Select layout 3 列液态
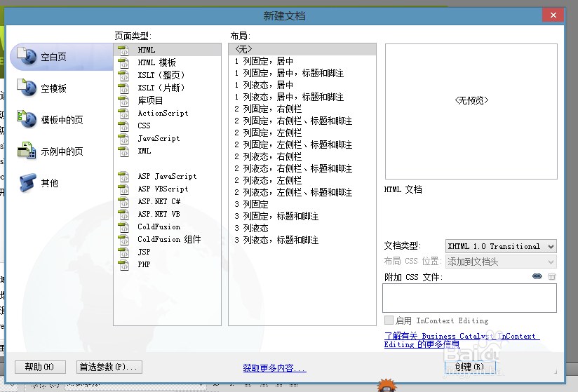The image size is (578, 392). click(x=302, y=228)
